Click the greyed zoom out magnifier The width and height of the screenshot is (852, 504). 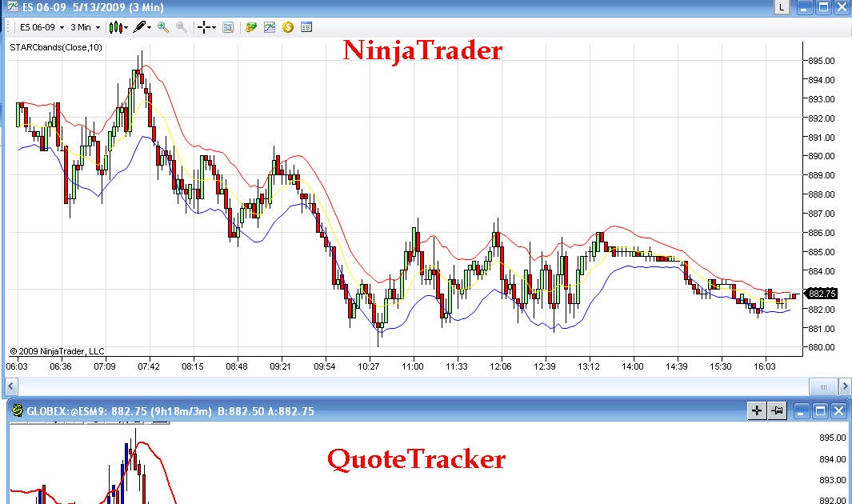[182, 27]
